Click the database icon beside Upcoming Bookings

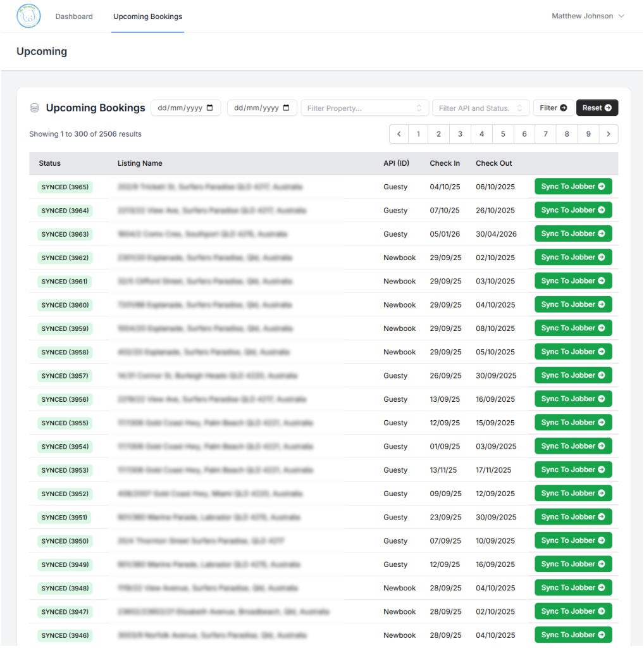[35, 108]
